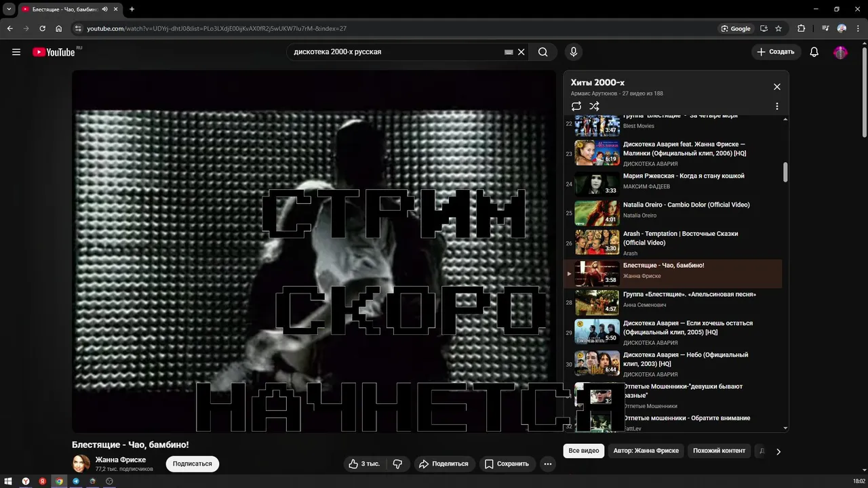This screenshot has height=488, width=868.
Task: Open Chrome three-dot menu
Action: tap(858, 28)
